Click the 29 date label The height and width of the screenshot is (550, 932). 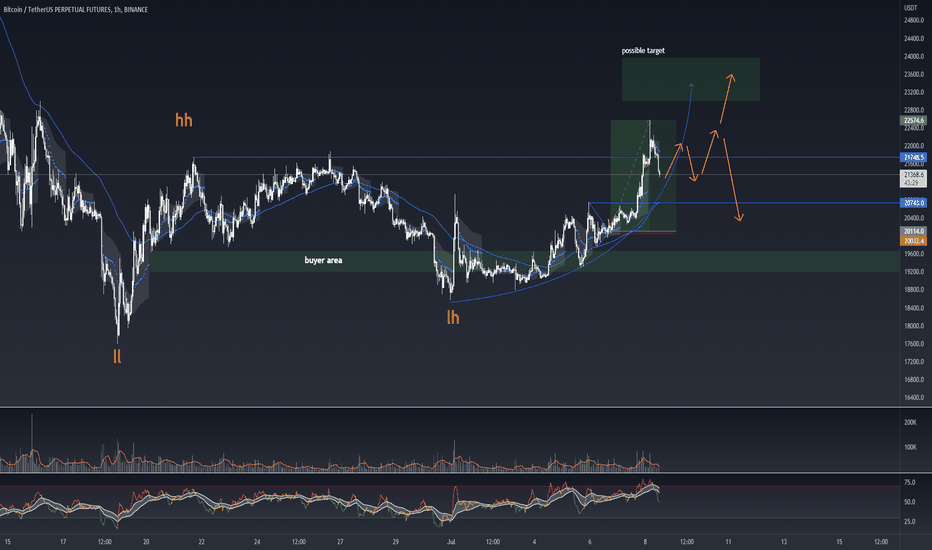point(396,542)
